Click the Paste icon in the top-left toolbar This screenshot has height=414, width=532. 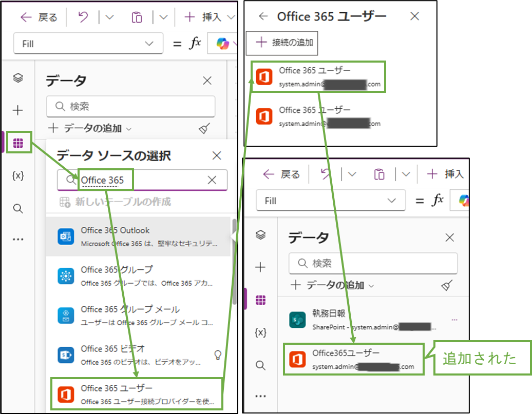pos(137,17)
